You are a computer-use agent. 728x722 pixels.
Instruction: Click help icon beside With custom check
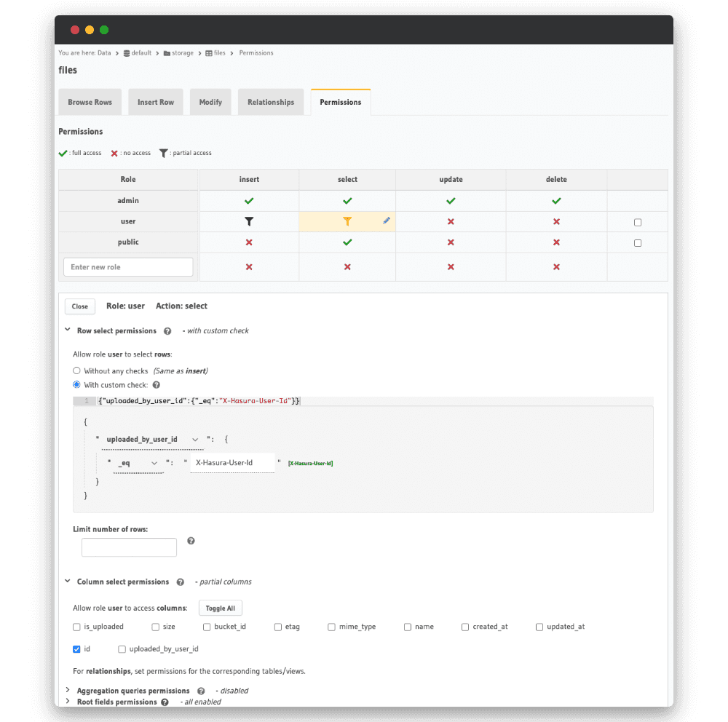(156, 385)
